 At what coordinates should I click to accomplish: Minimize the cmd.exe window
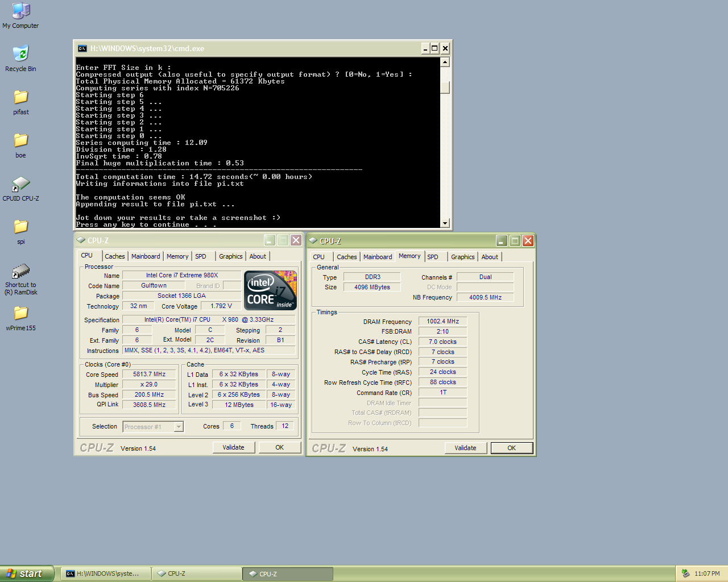tap(425, 48)
